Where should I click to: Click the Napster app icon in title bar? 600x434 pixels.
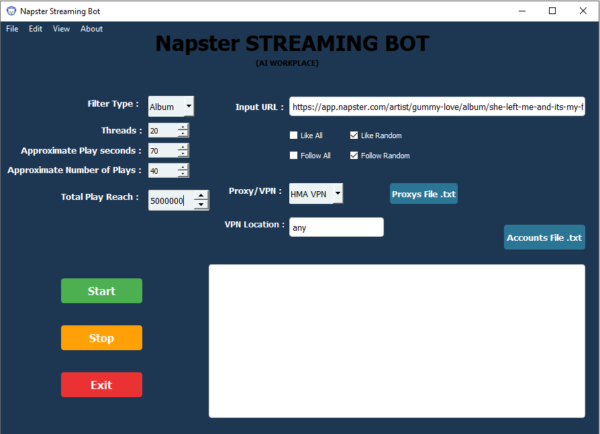pos(11,11)
